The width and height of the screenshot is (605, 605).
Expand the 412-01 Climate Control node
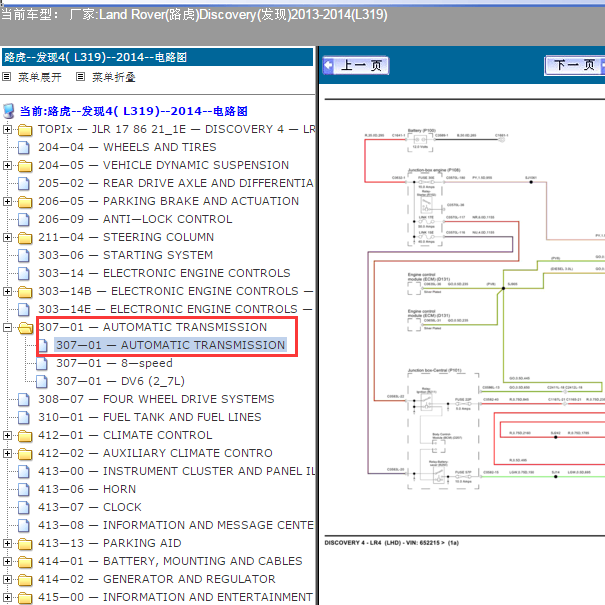7,436
